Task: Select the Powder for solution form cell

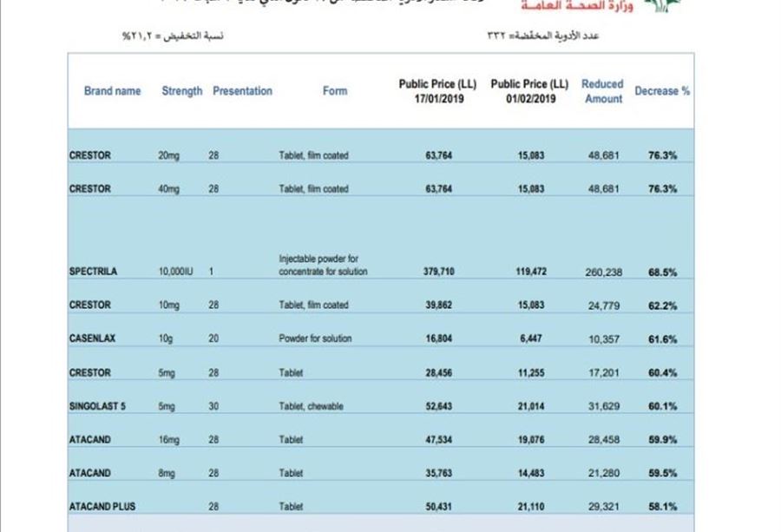Action: click(x=315, y=338)
